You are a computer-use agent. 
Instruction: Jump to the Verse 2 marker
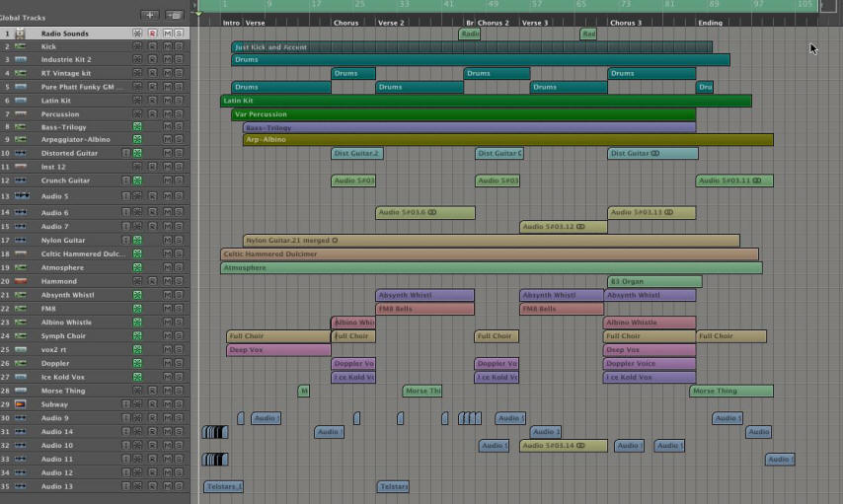391,23
